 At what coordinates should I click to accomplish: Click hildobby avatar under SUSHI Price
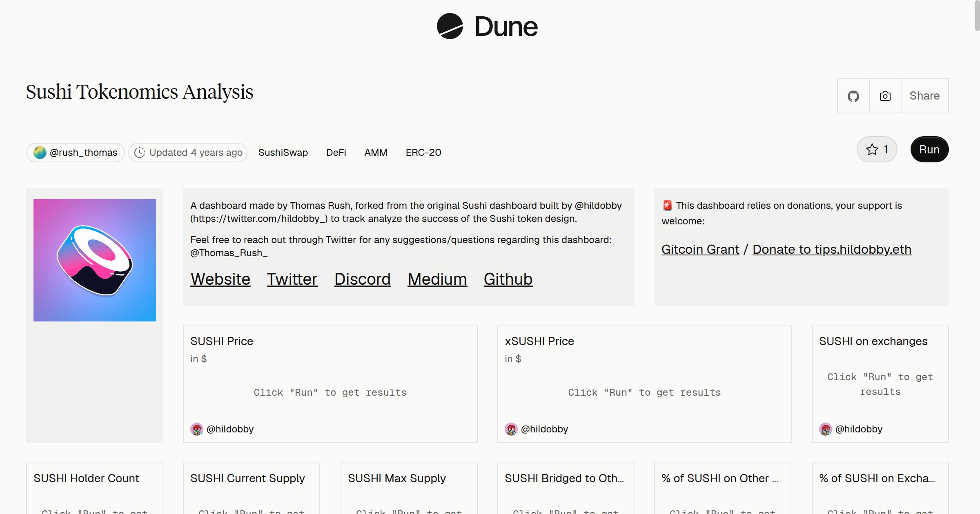click(x=197, y=429)
